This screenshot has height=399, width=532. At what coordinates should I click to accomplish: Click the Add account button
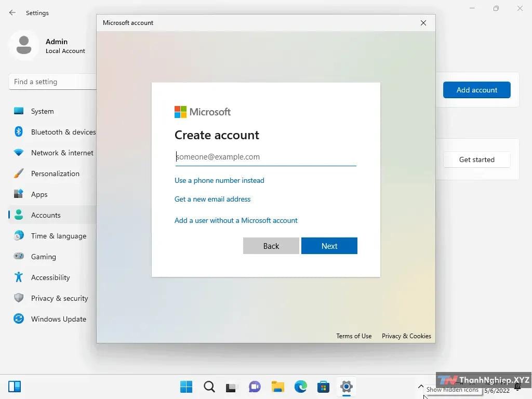(x=477, y=90)
